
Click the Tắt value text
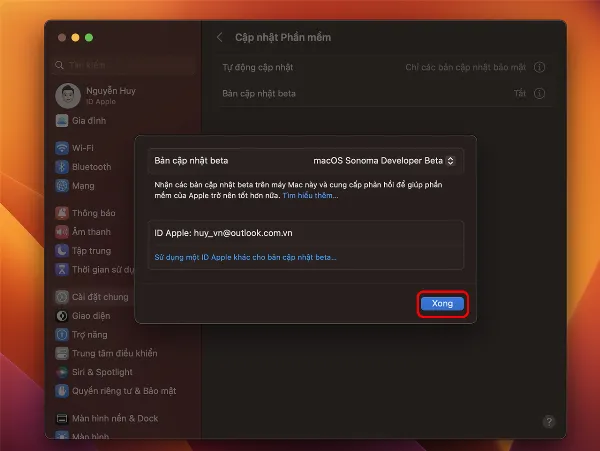[520, 93]
